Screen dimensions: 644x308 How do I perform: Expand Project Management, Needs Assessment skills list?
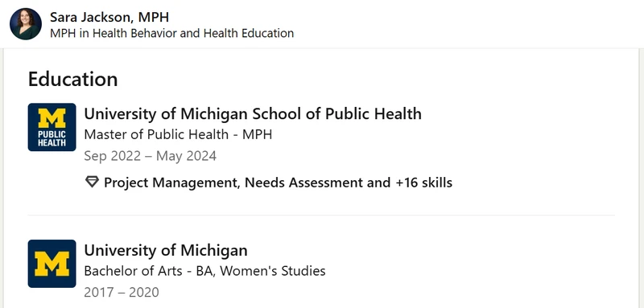[278, 182]
